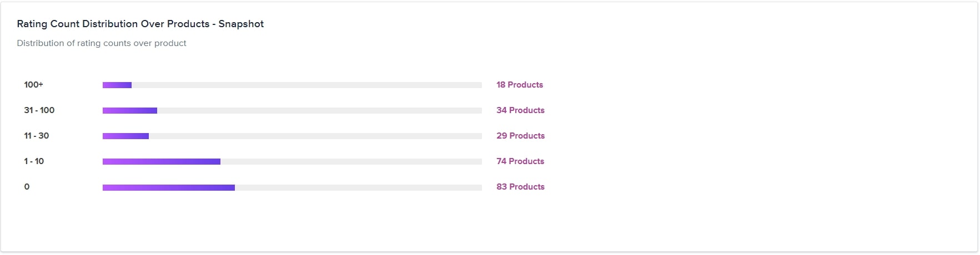Select the 0 rating count label
Viewport: 980px width, 255px height.
point(27,187)
